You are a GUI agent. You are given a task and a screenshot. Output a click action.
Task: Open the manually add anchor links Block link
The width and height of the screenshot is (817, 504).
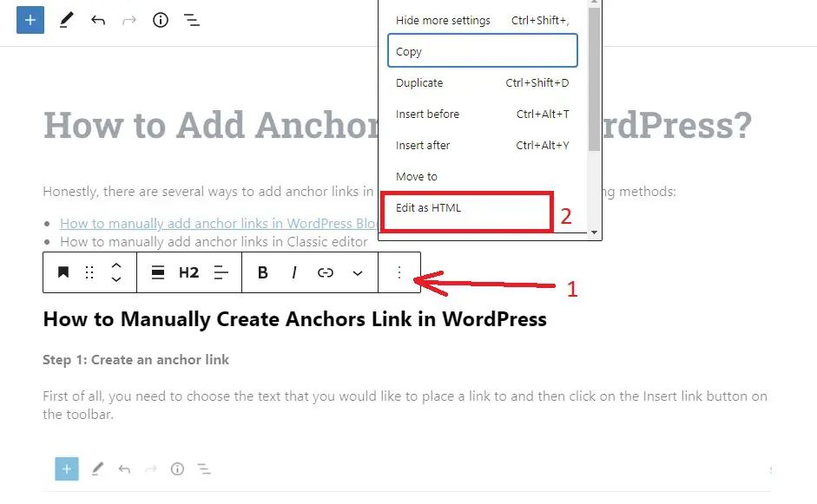pos(219,223)
